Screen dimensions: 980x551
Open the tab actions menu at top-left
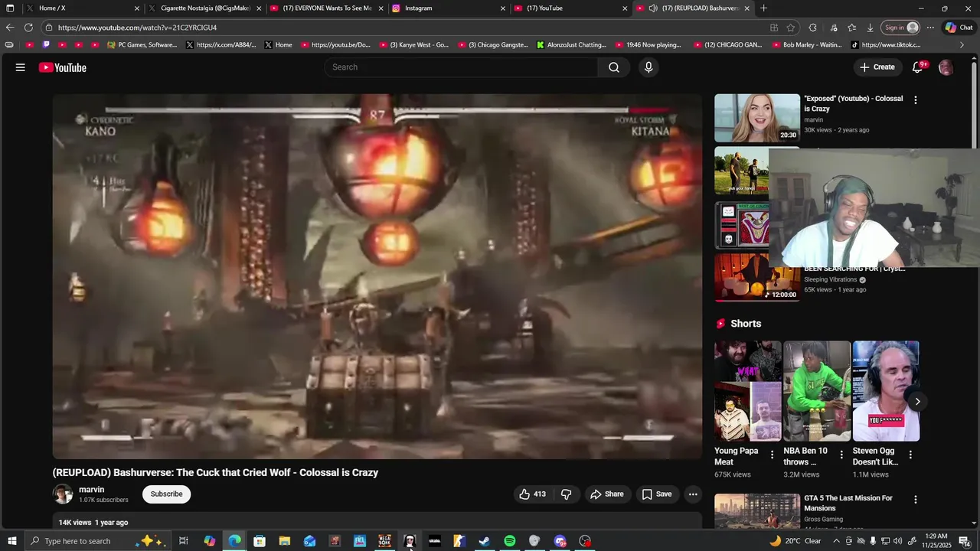tap(10, 8)
